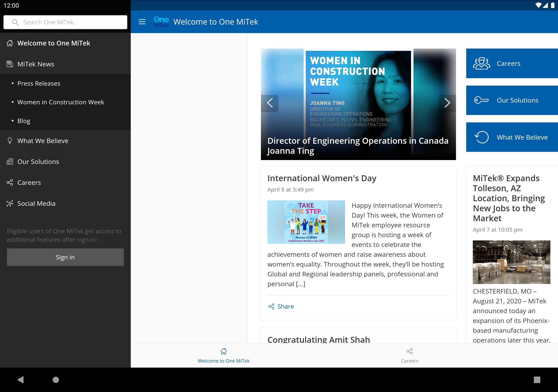
Task: Click the key icon on Our Solutions tile
Action: pyautogui.click(x=481, y=100)
